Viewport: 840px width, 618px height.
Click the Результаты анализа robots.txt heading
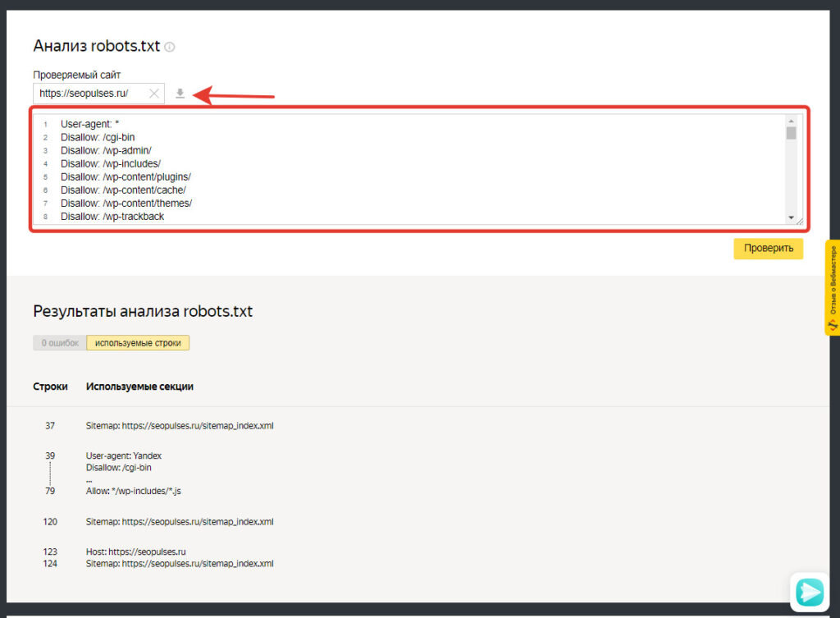(143, 311)
